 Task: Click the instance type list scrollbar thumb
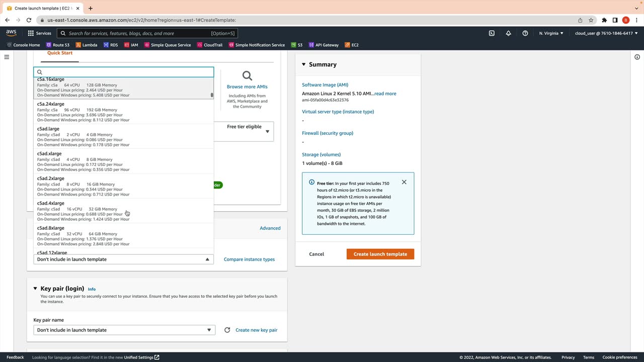(x=212, y=95)
